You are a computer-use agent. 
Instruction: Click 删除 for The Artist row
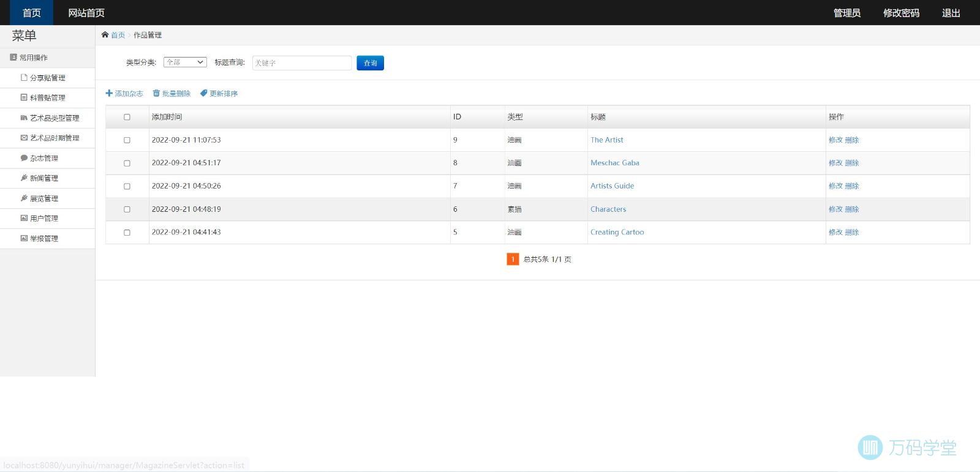pos(852,140)
